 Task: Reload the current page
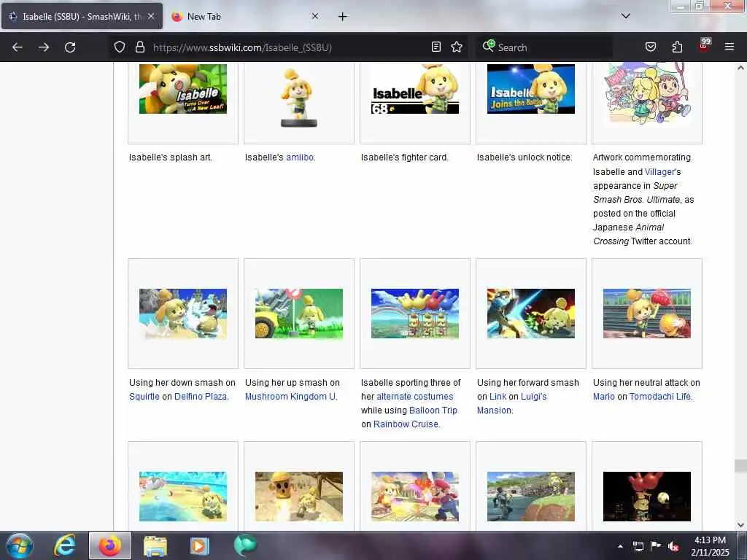[70, 47]
